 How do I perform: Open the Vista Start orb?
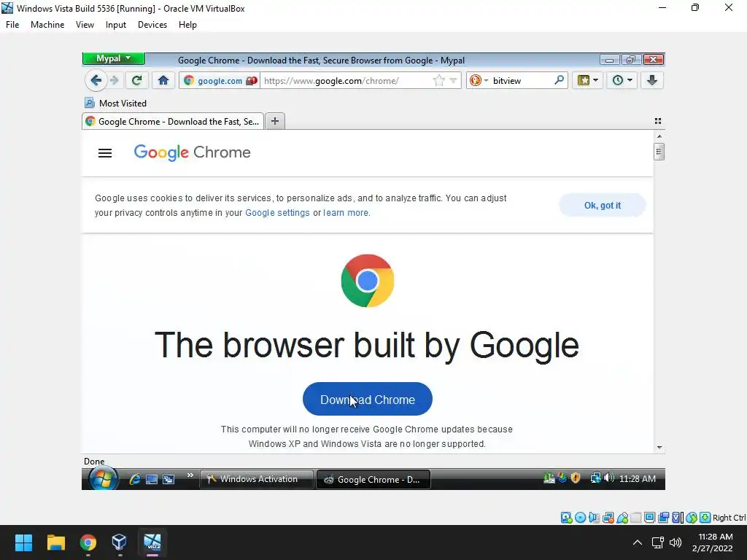103,478
